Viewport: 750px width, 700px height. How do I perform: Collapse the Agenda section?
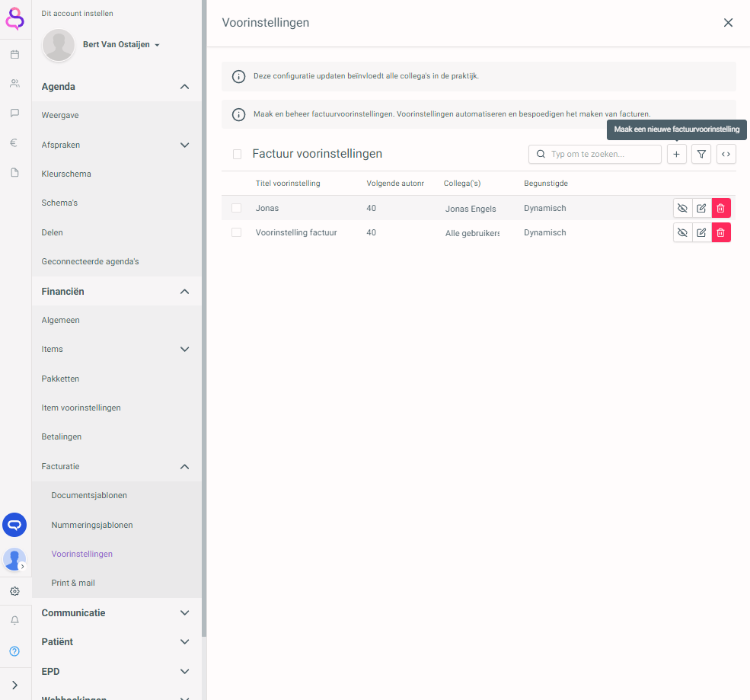(x=184, y=87)
